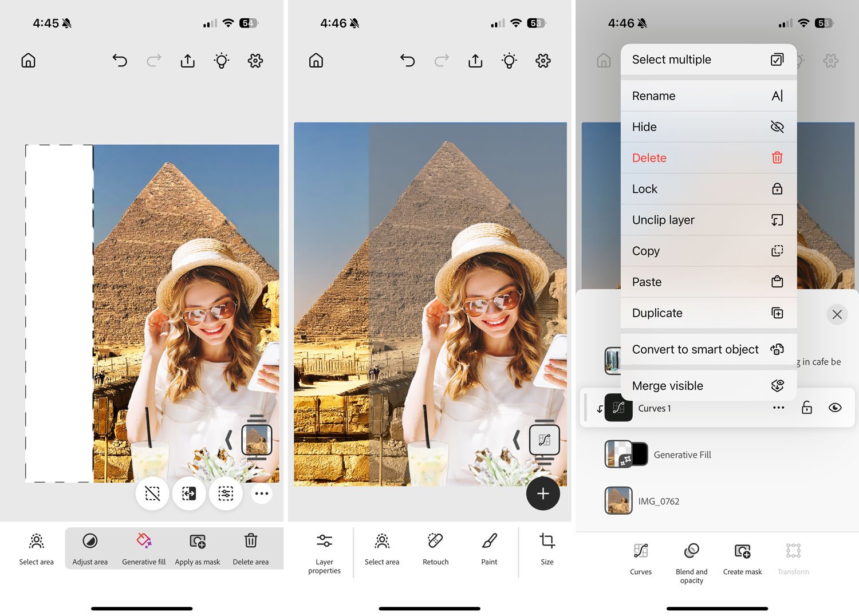Select the Generative Fill layer thumbnail
This screenshot has height=616, width=859.
(619, 455)
